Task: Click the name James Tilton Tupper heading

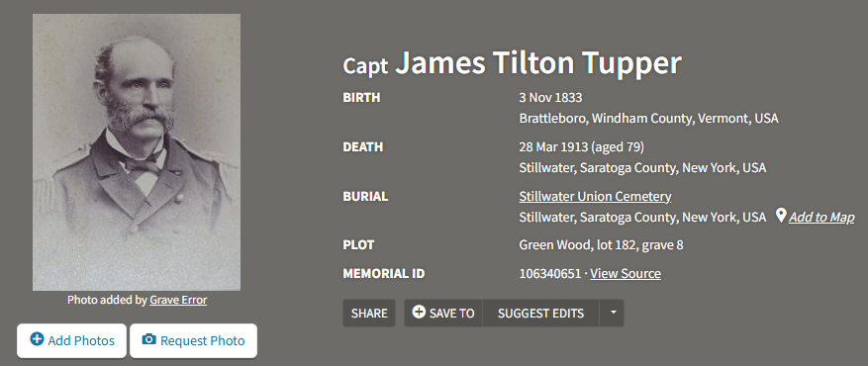Action: pos(537,63)
